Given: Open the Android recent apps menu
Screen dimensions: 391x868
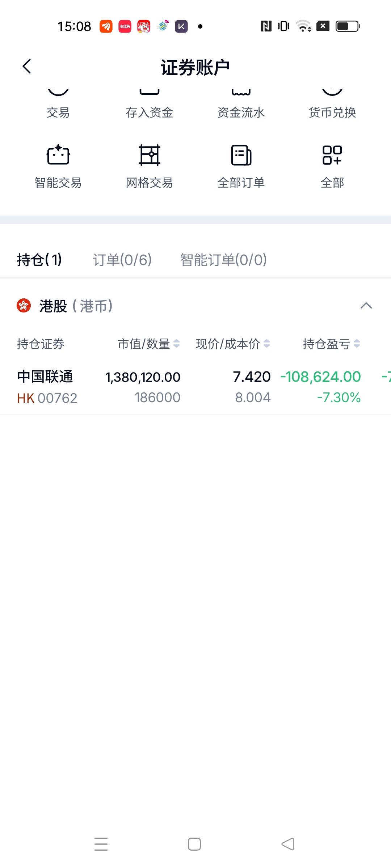Looking at the screenshot, I should 101,844.
